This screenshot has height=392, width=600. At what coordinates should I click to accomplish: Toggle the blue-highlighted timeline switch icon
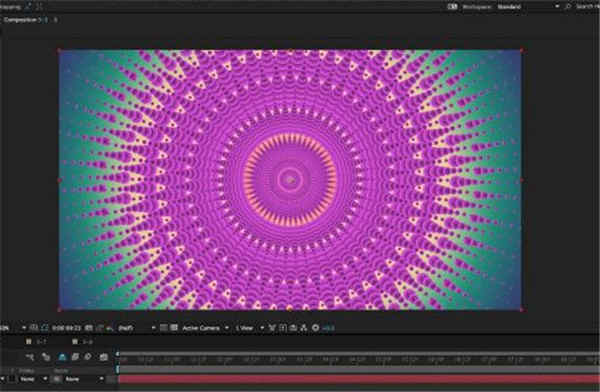coord(62,357)
